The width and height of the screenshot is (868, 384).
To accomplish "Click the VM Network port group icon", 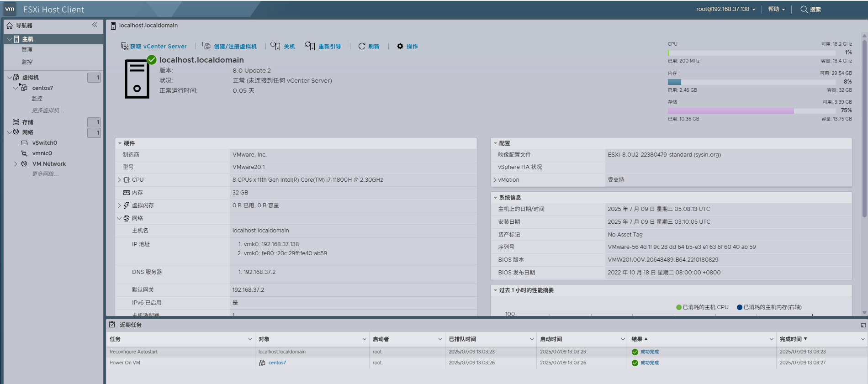I will tap(24, 164).
